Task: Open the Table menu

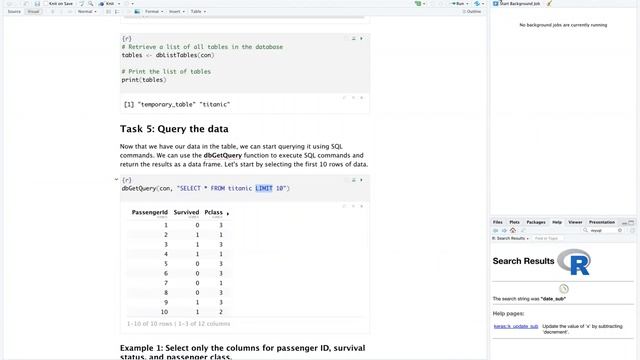Action: [x=198, y=11]
